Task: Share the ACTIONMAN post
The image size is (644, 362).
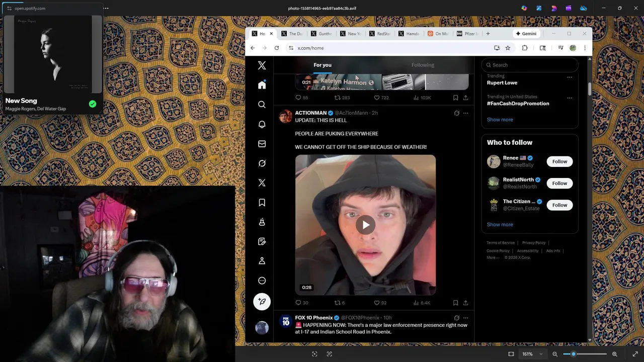Action: click(465, 303)
